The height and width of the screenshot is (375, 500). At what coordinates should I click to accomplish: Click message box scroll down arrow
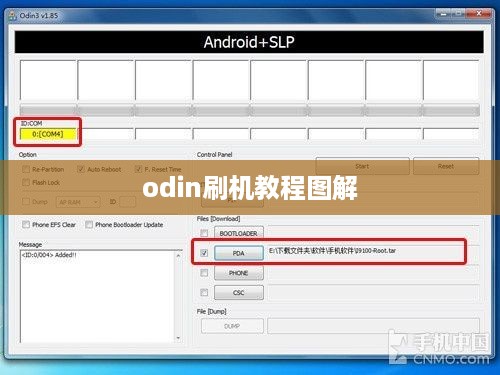[178, 338]
